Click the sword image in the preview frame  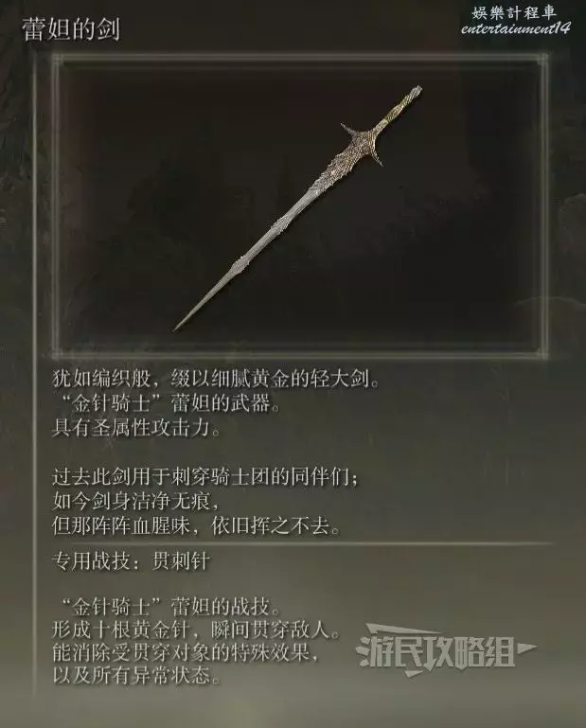[297, 208]
